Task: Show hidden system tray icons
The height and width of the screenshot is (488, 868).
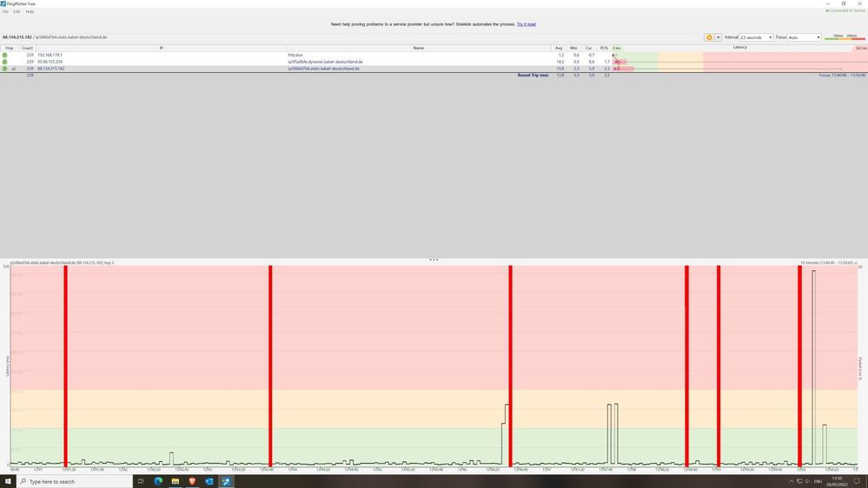Action: [x=791, y=481]
